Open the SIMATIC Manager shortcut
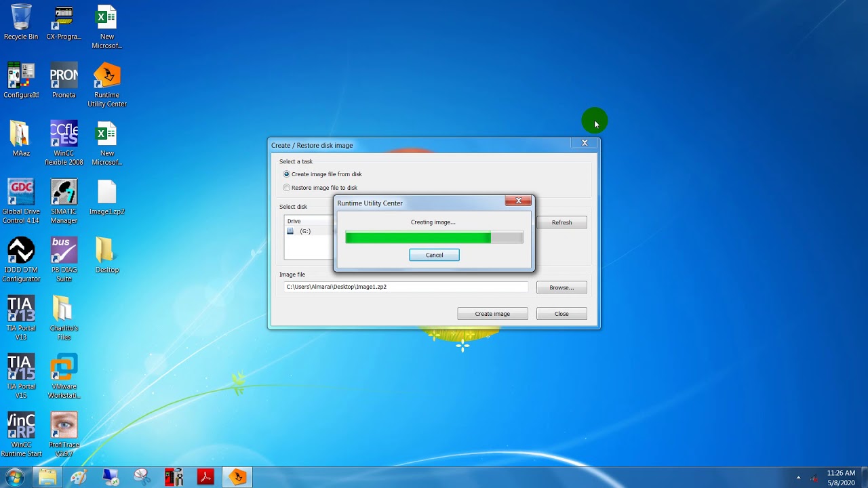 click(x=64, y=201)
